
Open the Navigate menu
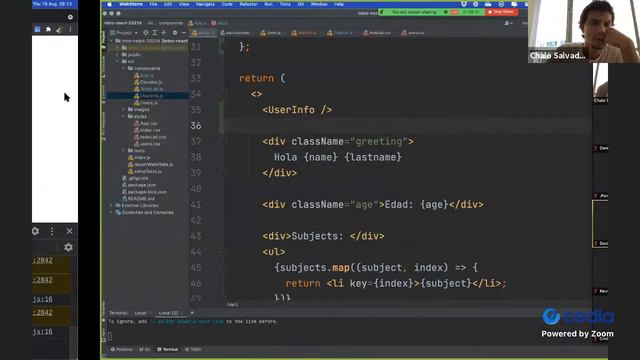[205, 4]
